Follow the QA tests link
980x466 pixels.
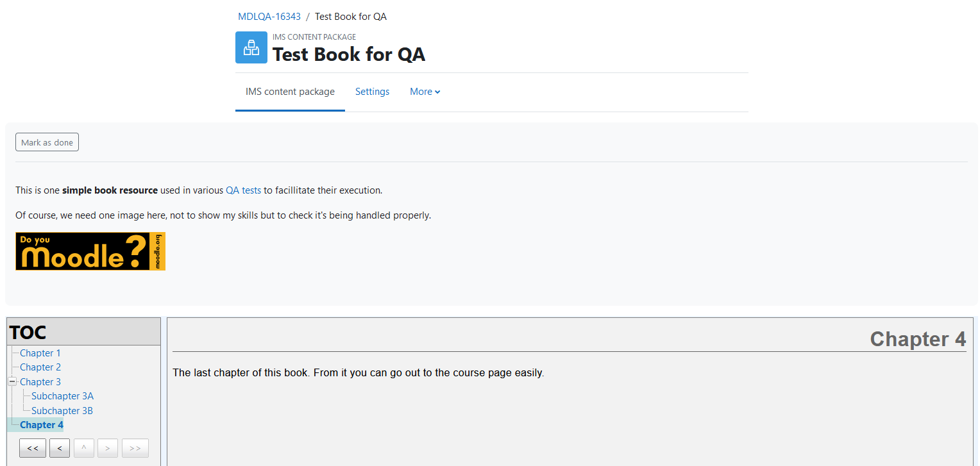click(x=244, y=190)
